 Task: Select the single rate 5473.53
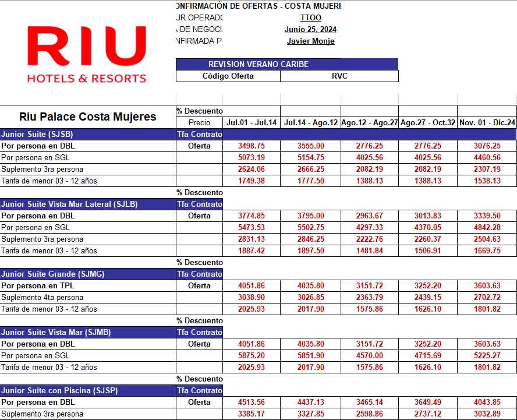pyautogui.click(x=252, y=228)
